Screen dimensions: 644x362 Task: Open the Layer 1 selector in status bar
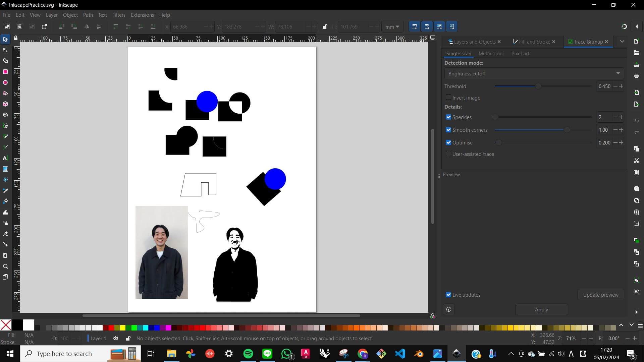coord(98,338)
